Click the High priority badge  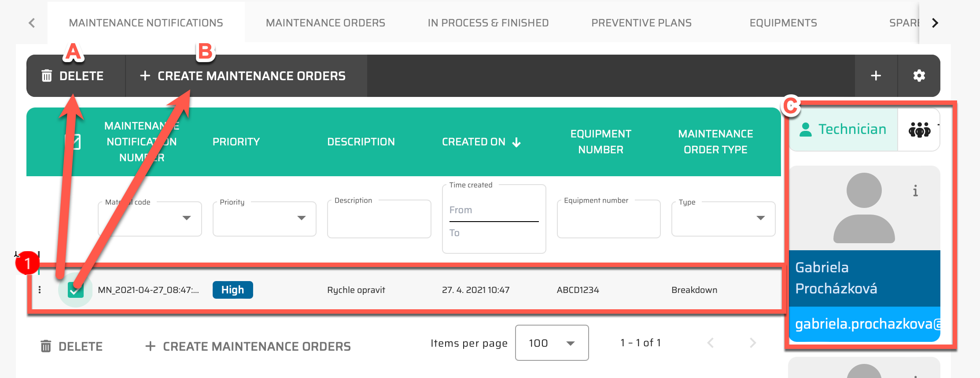[232, 290]
